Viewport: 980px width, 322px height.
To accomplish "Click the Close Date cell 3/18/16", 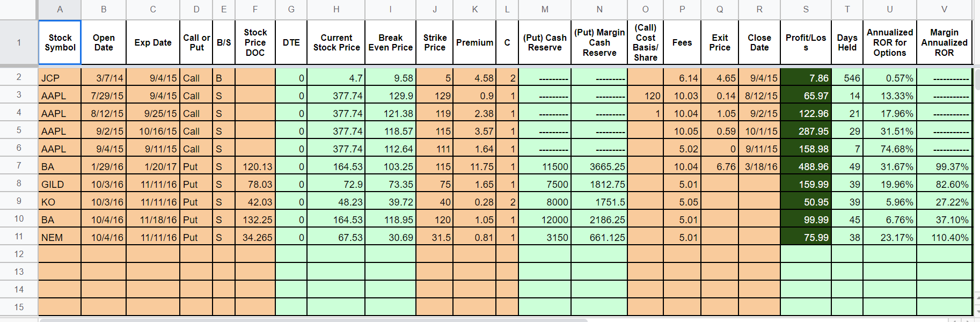I will tap(759, 166).
